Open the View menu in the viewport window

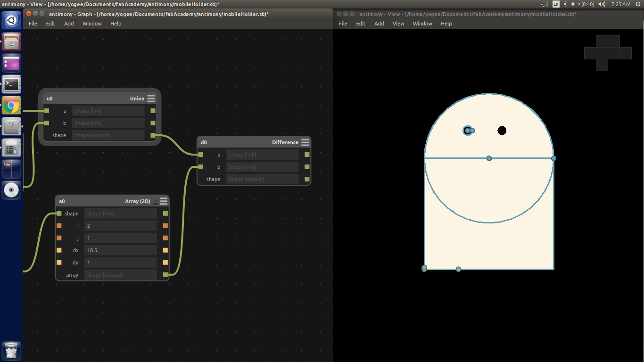coord(398,24)
